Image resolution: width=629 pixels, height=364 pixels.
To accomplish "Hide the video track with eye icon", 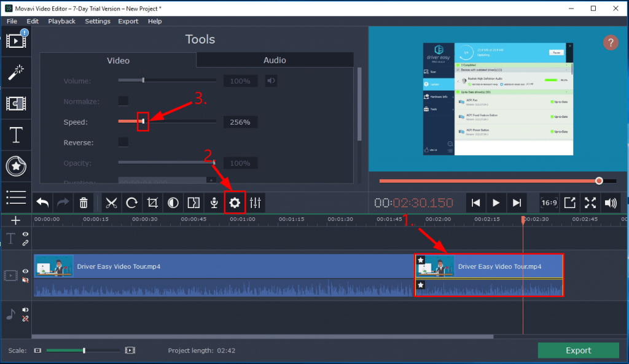I will tap(25, 271).
